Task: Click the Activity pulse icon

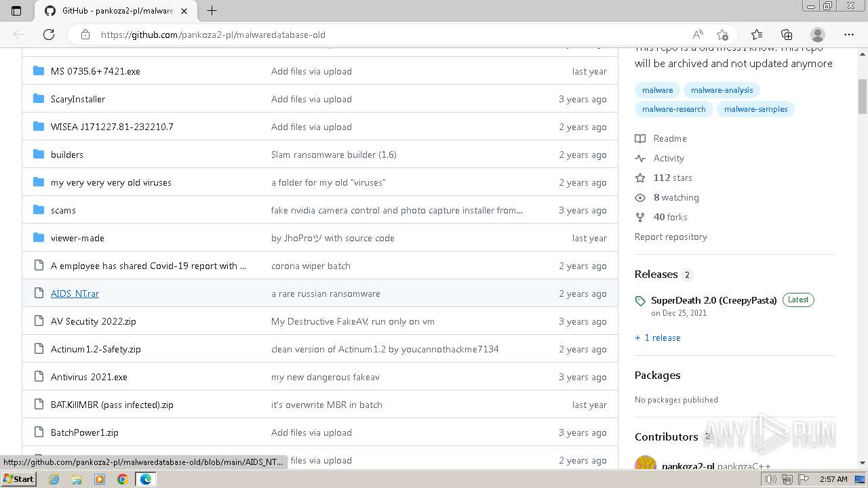Action: tap(640, 158)
